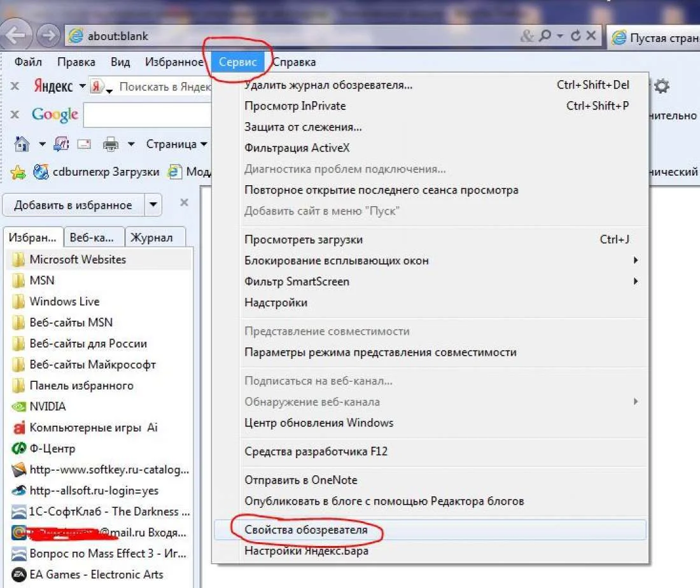Image resolution: width=700 pixels, height=588 pixels.
Task: Expand Веб-сайты Майкрософт folder
Action: (83, 365)
